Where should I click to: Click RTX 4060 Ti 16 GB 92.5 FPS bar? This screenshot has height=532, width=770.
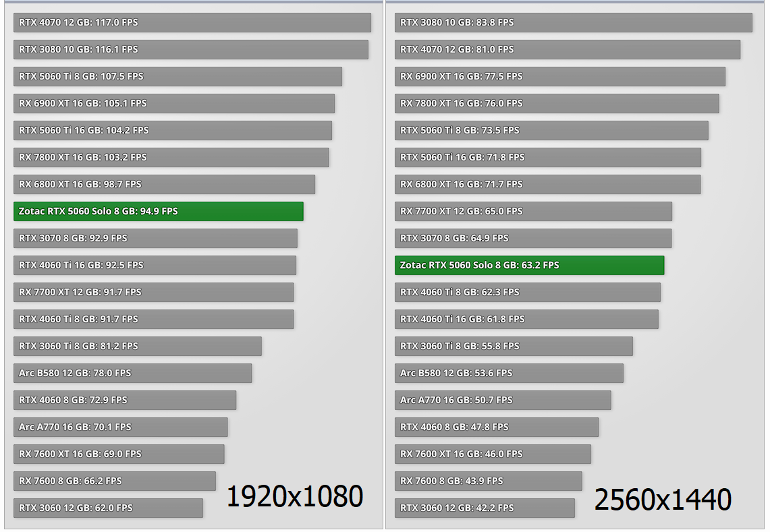[x=155, y=266]
